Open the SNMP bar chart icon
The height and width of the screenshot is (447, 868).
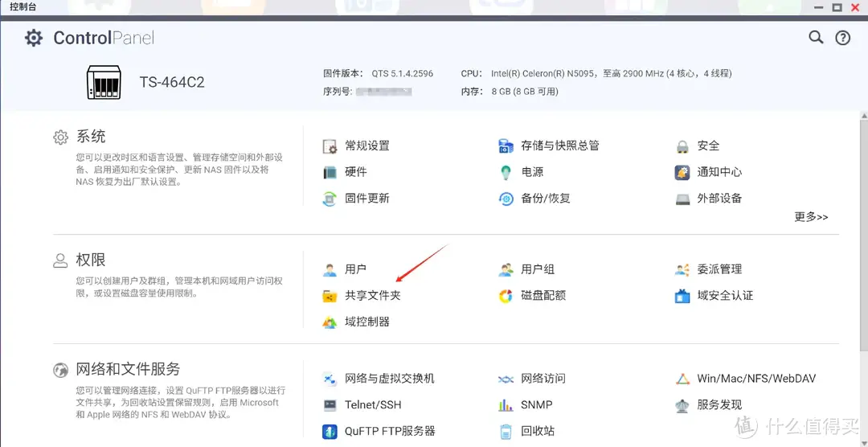pyautogui.click(x=506, y=405)
